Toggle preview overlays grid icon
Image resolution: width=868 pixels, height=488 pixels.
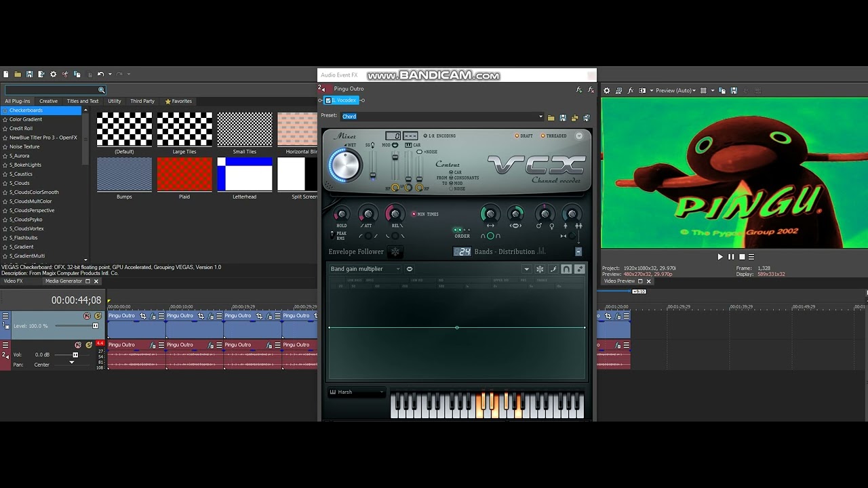pyautogui.click(x=703, y=90)
